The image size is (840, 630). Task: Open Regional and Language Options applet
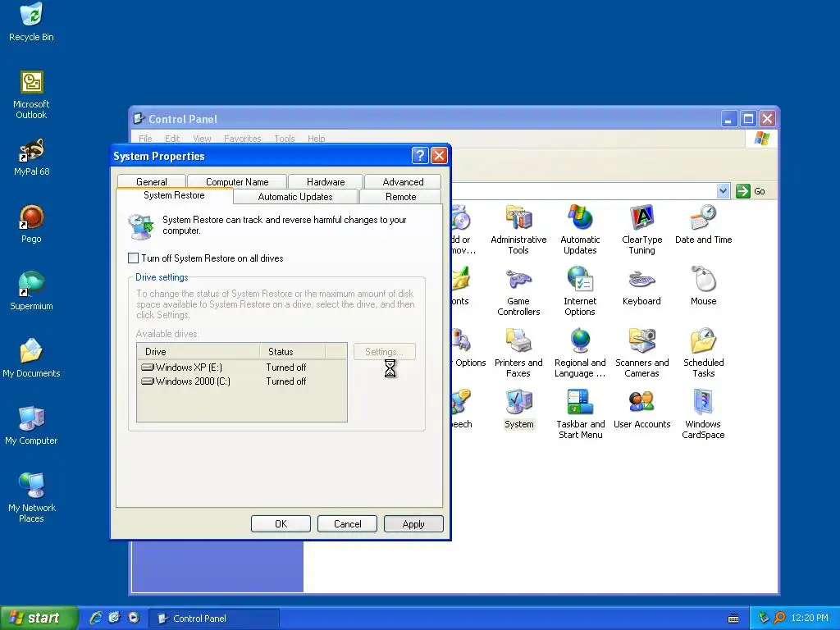(x=580, y=353)
